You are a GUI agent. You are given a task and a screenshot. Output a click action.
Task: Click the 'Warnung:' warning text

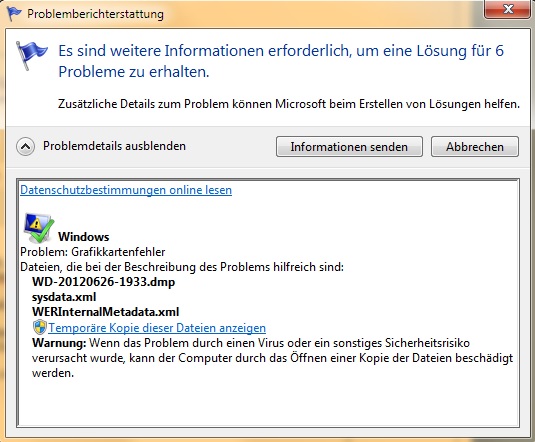click(x=59, y=343)
